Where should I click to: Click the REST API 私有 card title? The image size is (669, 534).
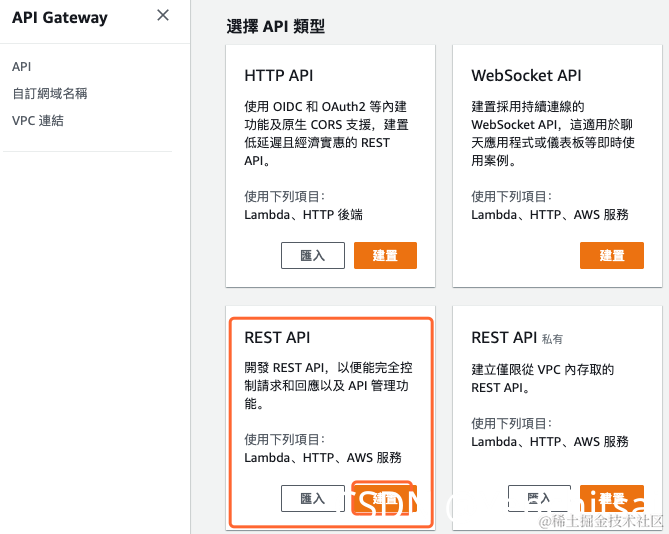[517, 338]
